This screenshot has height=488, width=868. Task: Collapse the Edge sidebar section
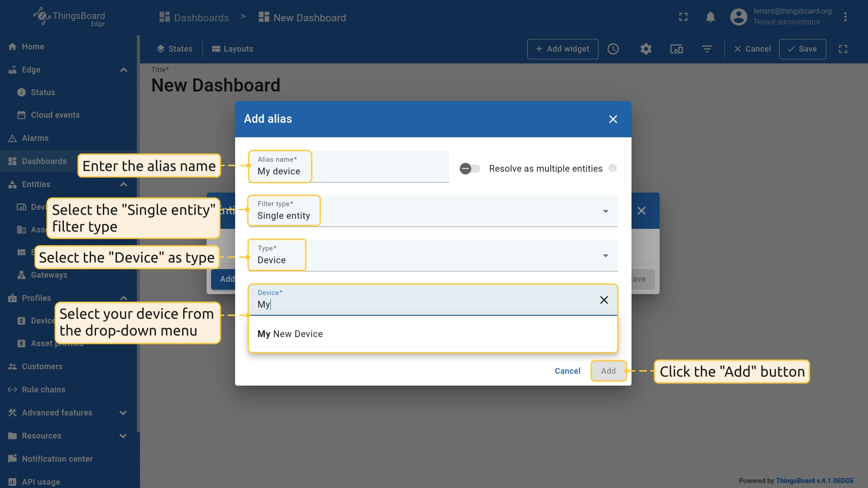(x=123, y=70)
